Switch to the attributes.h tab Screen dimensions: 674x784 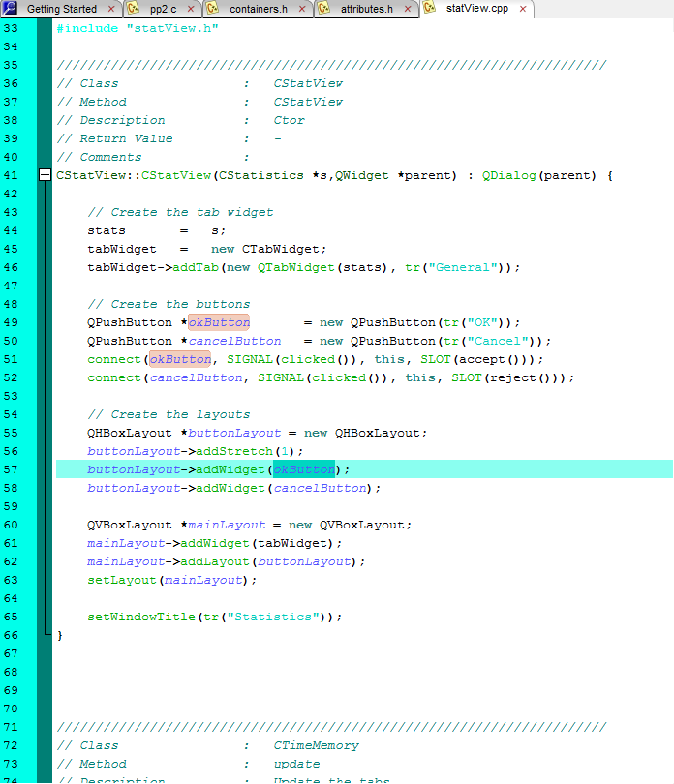366,9
